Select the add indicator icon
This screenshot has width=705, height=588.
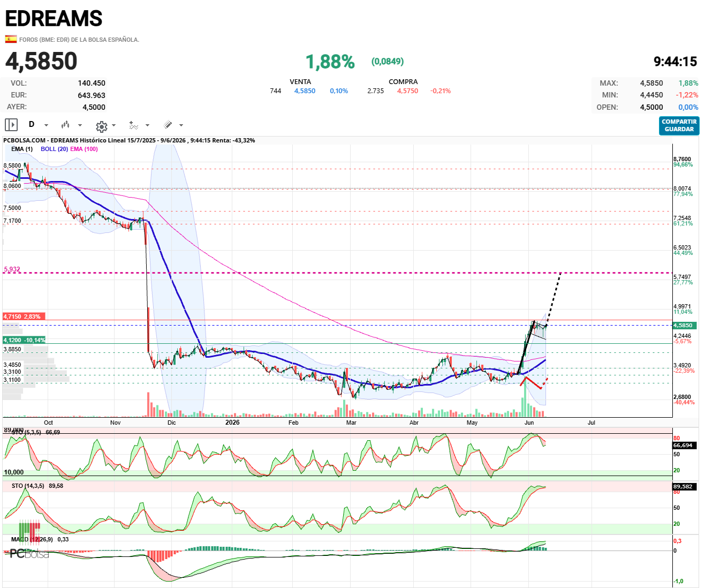[134, 125]
